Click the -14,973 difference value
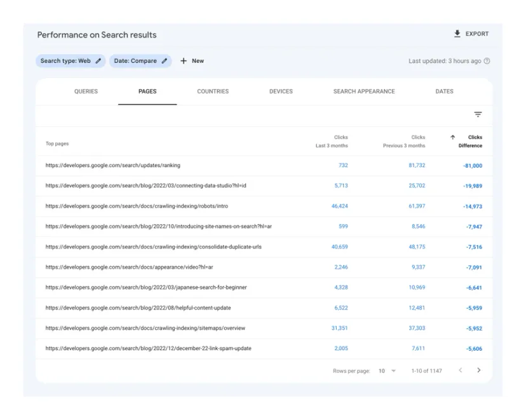 pos(473,207)
